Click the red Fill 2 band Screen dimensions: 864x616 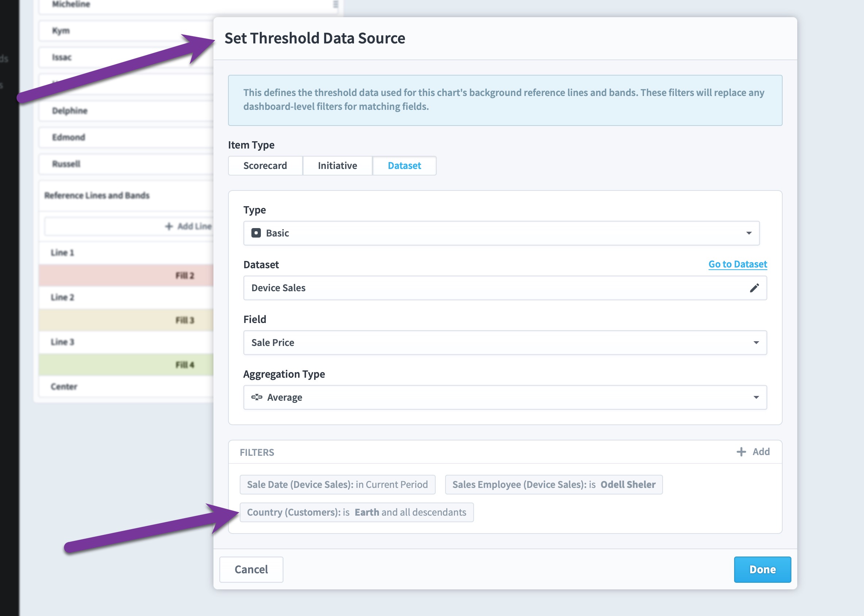[126, 276]
